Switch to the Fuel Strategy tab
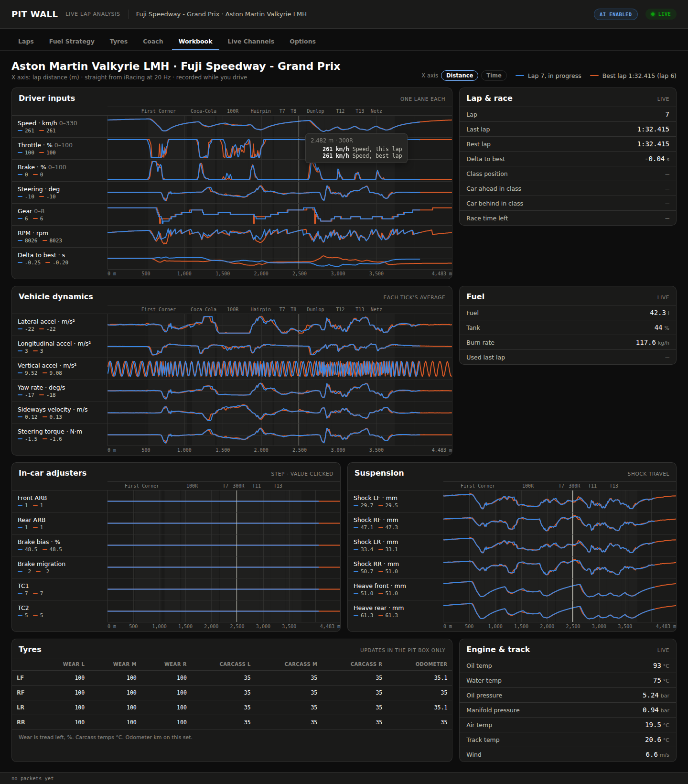 [72, 42]
